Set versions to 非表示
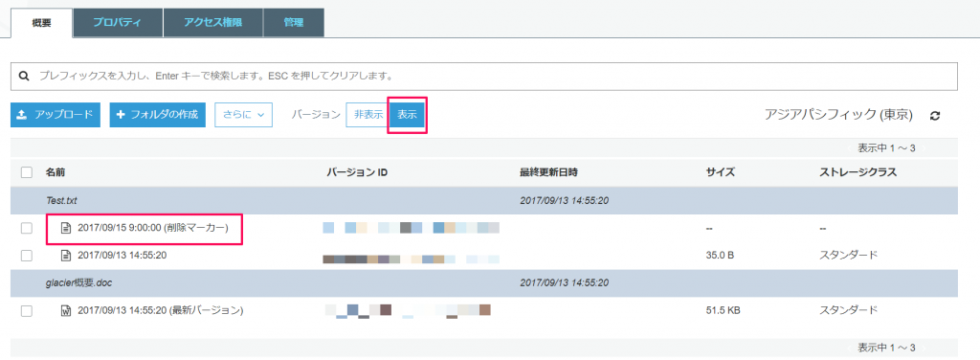 point(367,115)
